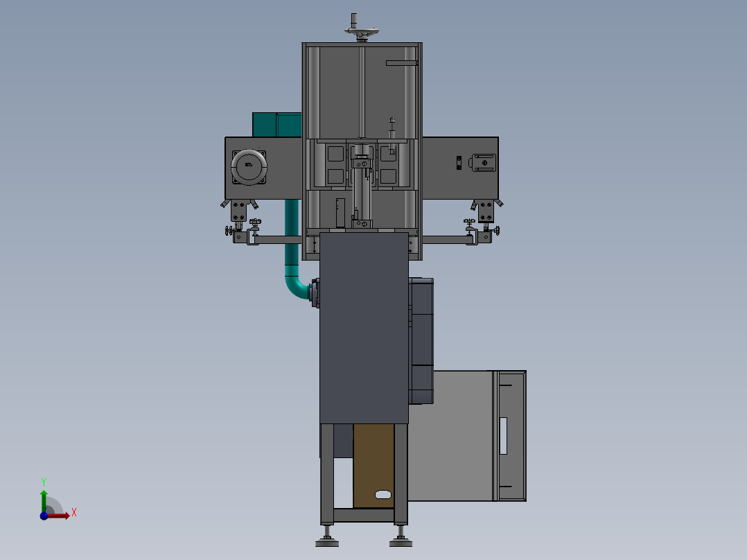
Task: Click the red X axis of the triad
Action: (58, 516)
